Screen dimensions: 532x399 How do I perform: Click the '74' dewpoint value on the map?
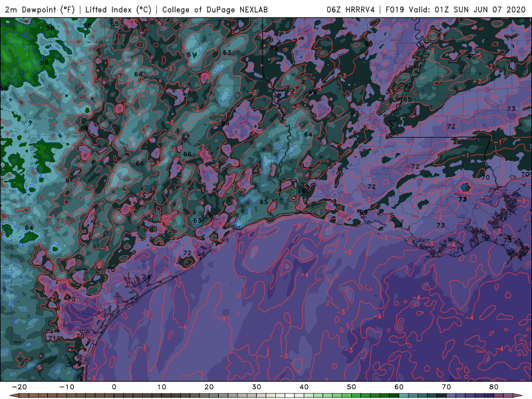click(x=146, y=277)
